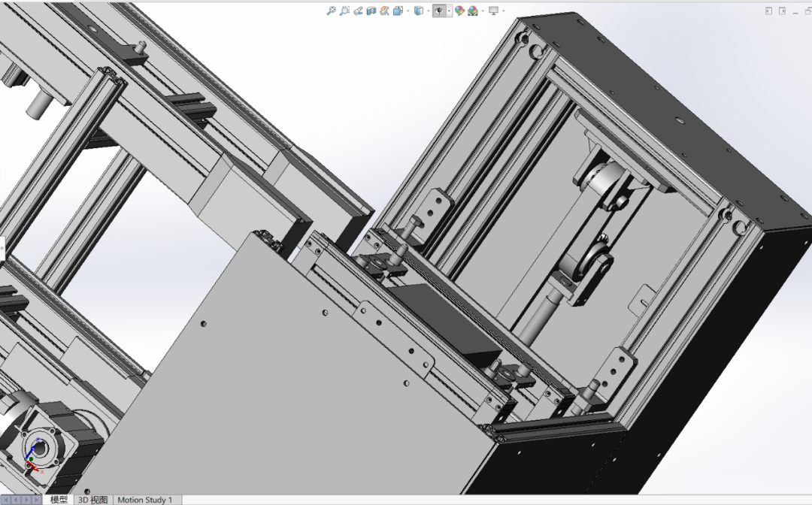Open the 3D 视图 tab
Screen dimensions: 812x505
pos(93,499)
